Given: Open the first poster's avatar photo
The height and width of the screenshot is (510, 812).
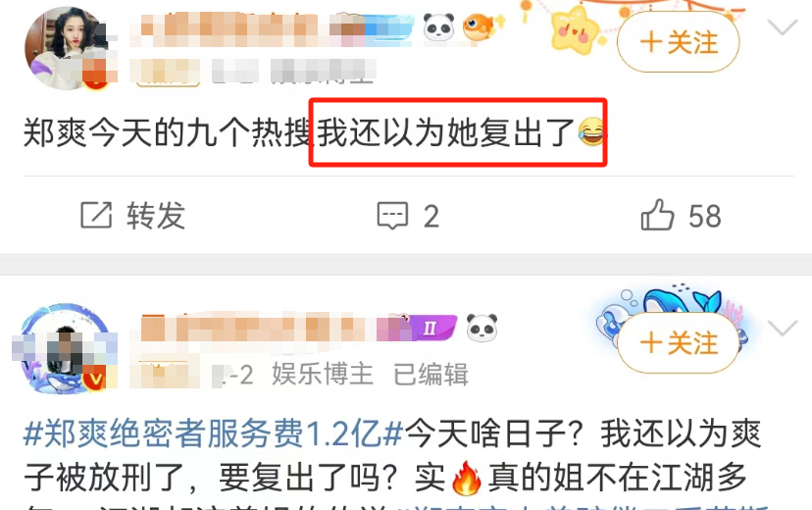Looking at the screenshot, I should 67,48.
